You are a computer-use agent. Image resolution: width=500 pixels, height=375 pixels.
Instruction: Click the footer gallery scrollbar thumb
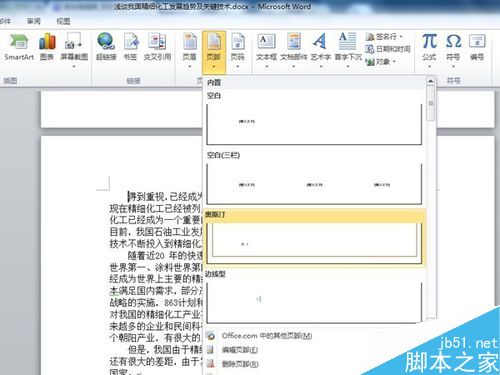pos(431,103)
